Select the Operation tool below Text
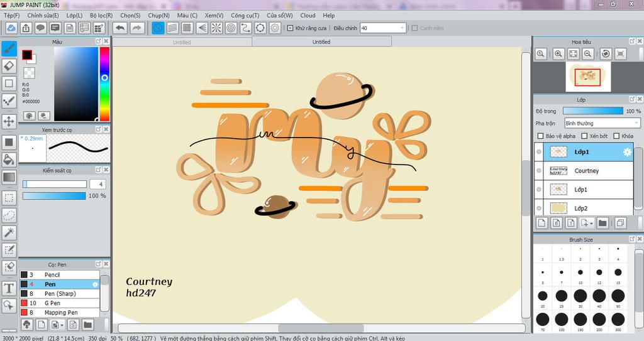 pos(9,305)
